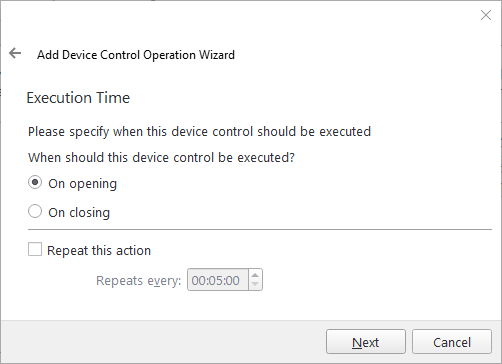Enable the Repeat this action checkbox
The height and width of the screenshot is (364, 502).
tap(35, 249)
